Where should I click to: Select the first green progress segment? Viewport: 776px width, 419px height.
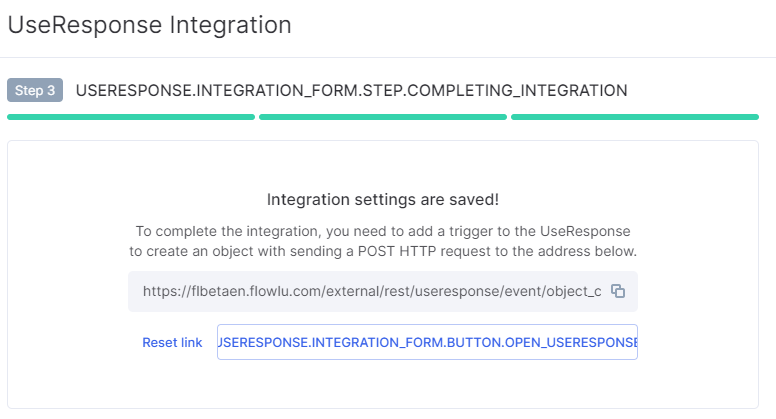pos(131,117)
